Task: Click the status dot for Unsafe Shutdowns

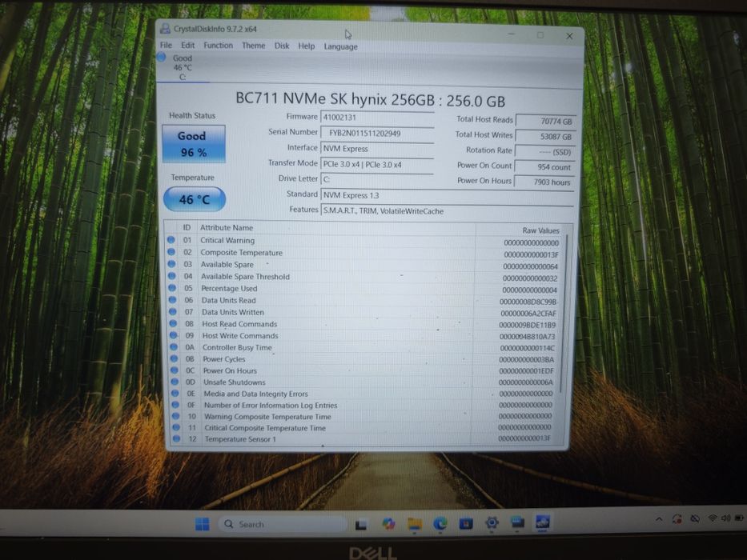Action: pyautogui.click(x=175, y=382)
